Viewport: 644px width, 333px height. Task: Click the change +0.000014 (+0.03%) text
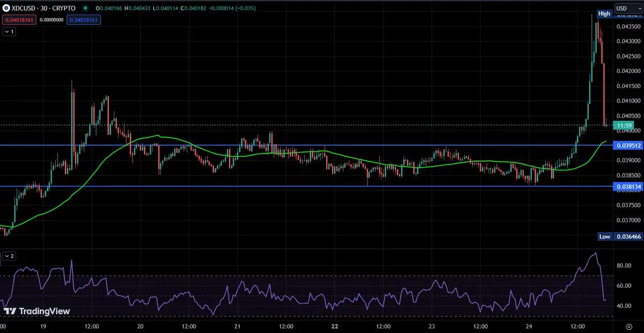[x=233, y=8]
